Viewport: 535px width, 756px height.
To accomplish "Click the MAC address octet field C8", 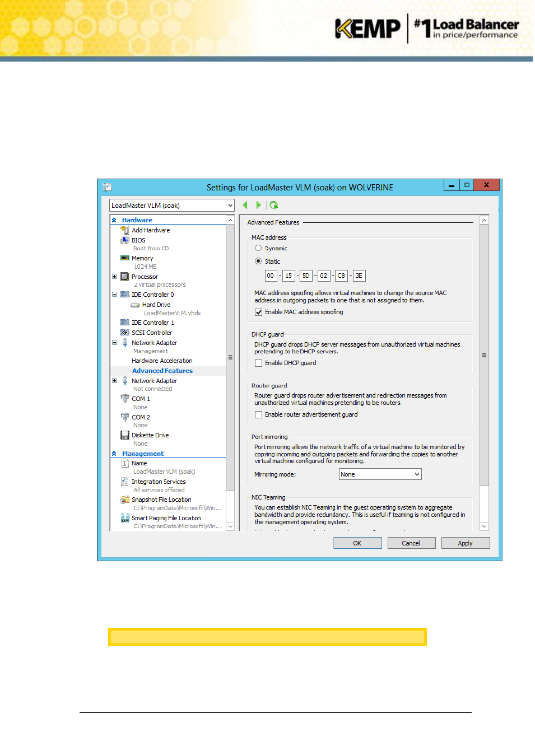I will (x=341, y=276).
